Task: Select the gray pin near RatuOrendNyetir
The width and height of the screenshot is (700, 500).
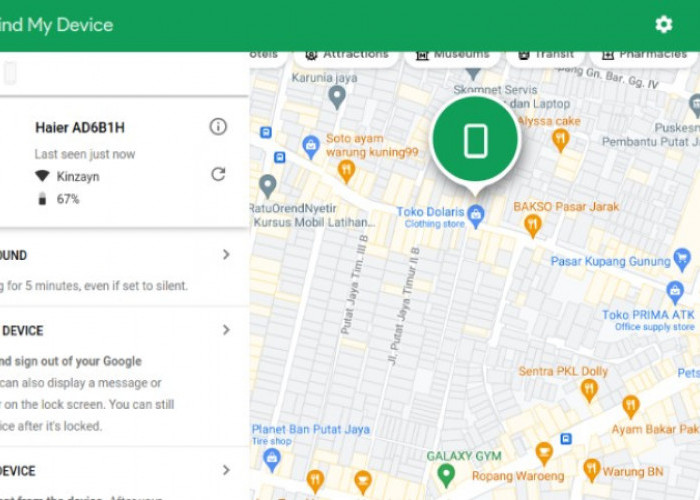Action: [268, 186]
